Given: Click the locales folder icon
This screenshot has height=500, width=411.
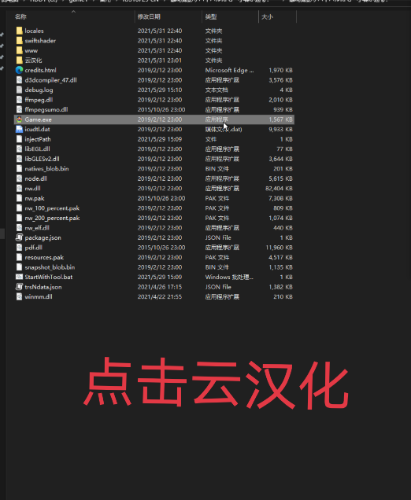Looking at the screenshot, I should [x=19, y=31].
